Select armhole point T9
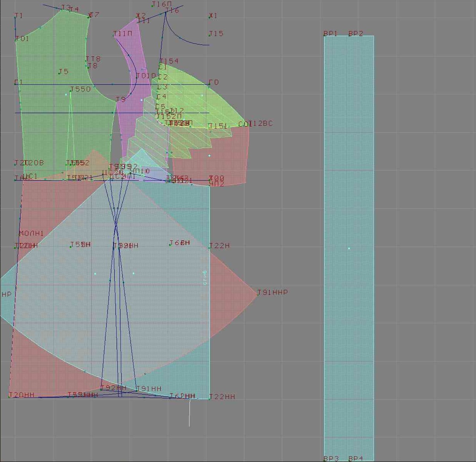Screen dimensions: 476x462 [116, 102]
